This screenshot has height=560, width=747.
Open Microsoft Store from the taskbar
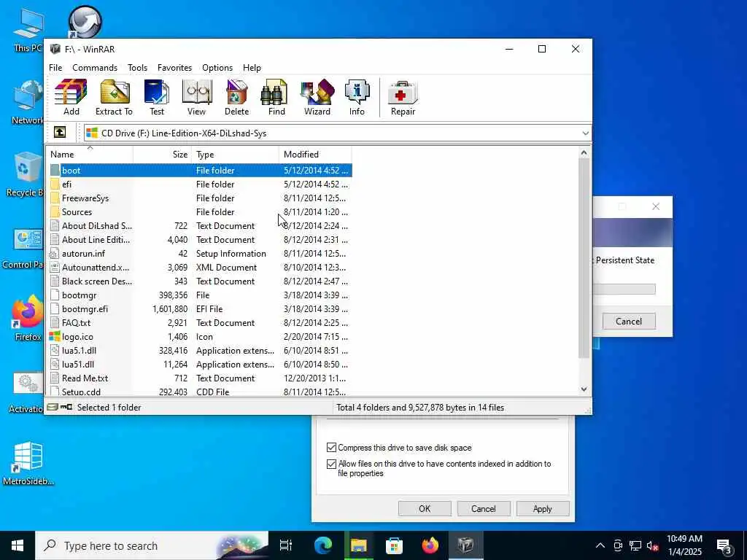[394, 545]
